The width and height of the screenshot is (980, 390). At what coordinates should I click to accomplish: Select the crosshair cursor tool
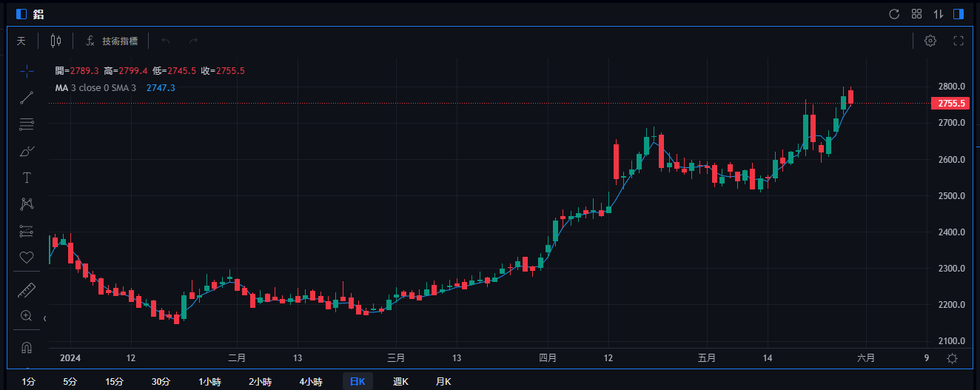[x=27, y=71]
